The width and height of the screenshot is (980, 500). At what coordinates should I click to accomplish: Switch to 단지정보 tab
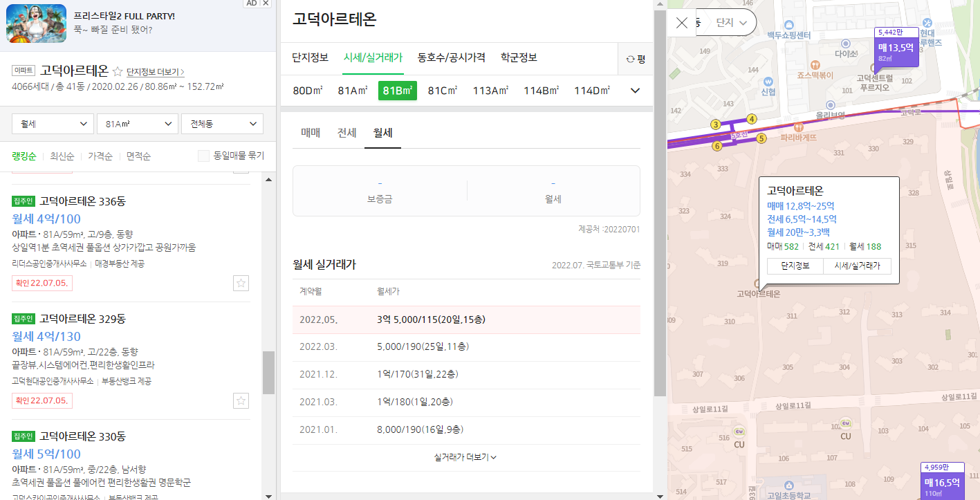311,58
